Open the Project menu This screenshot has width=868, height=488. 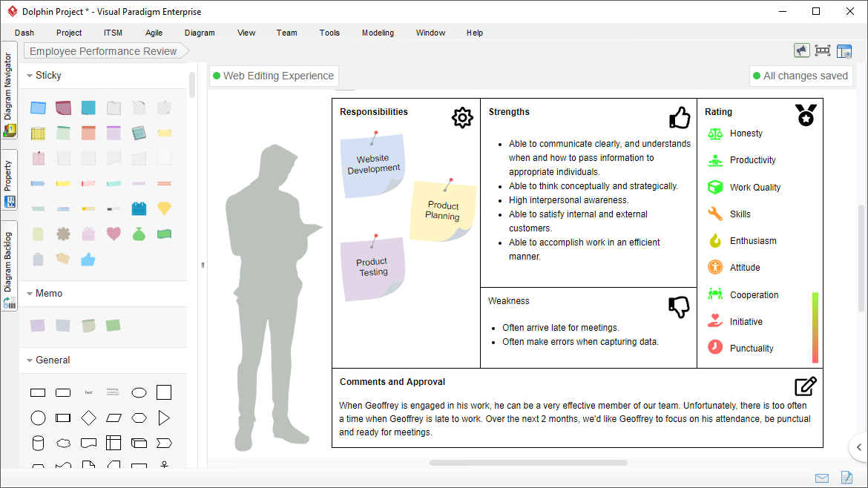[x=69, y=33]
